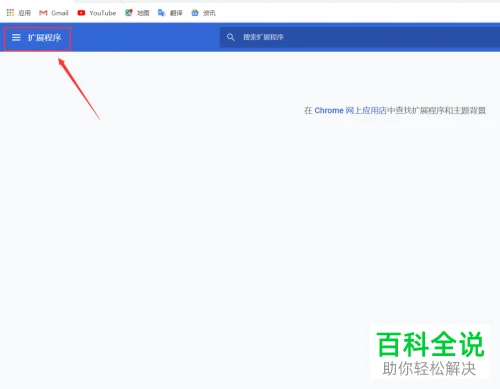Click the 翻译 bookmark label
Viewport: 500px width, 389px height.
(x=176, y=13)
